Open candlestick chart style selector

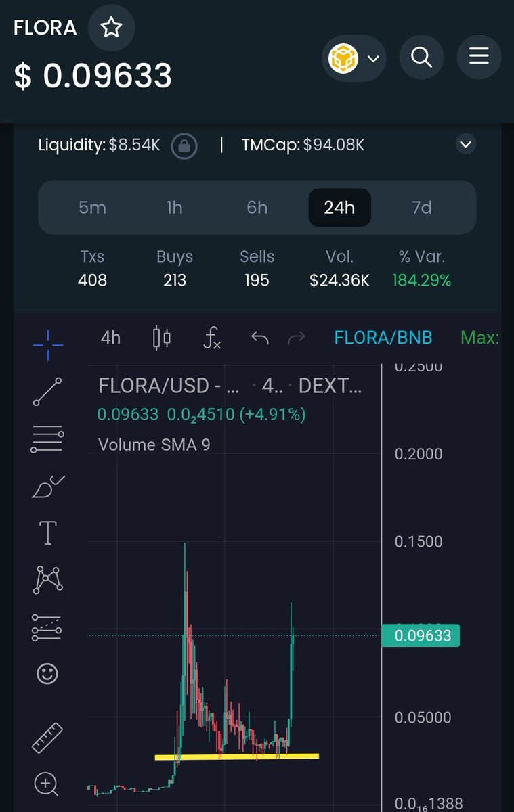162,338
